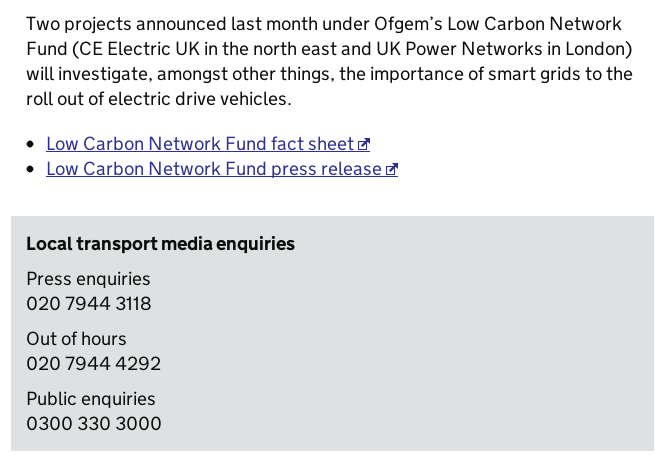Screen dimensions: 667x461
Task: Click the Out of hours label
Action: 76,339
